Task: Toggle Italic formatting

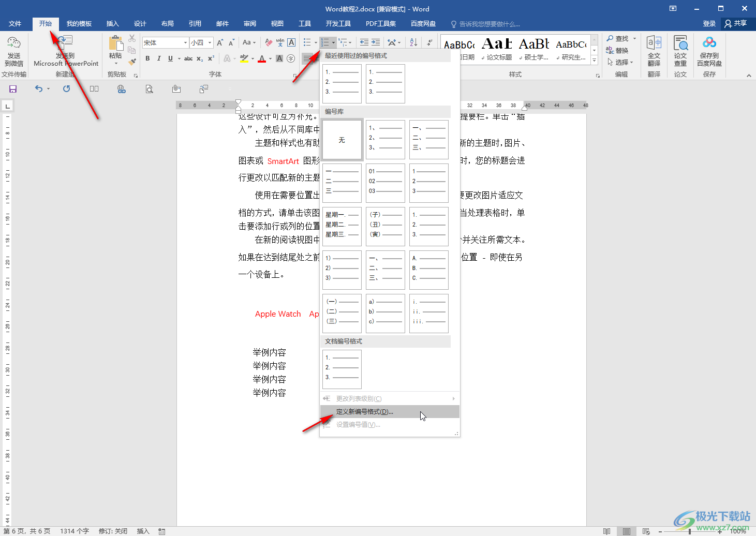Action: [159, 58]
